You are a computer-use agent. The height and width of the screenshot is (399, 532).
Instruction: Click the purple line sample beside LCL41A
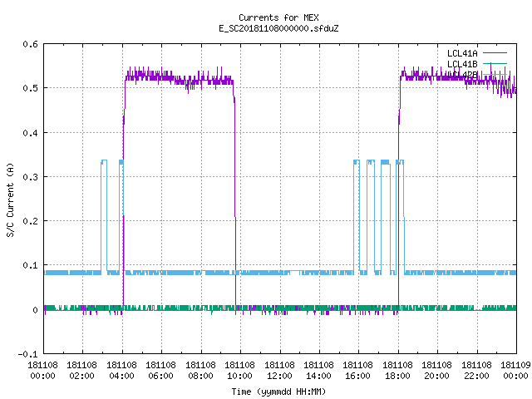(x=495, y=53)
